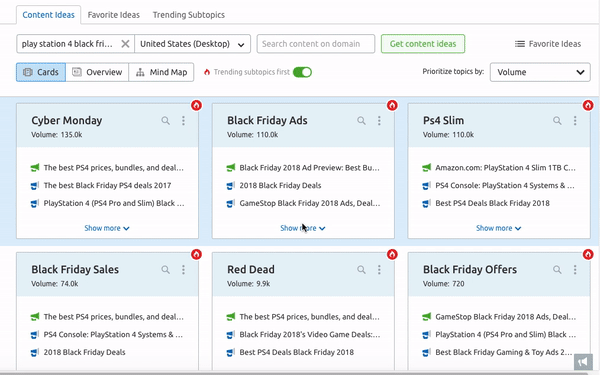Open Ps4 Slim card three-dot menu

click(575, 121)
